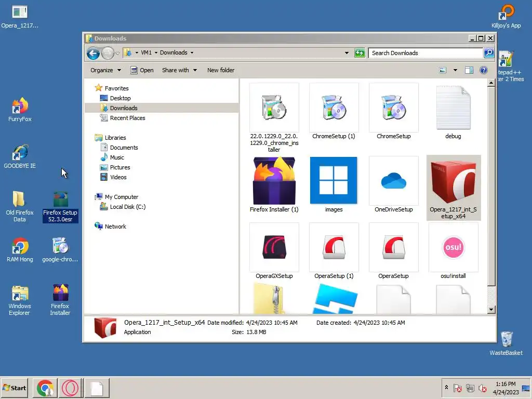532x399 pixels.
Task: Expand the arrow after Downloads breadcrumb
Action: pyautogui.click(x=192, y=52)
